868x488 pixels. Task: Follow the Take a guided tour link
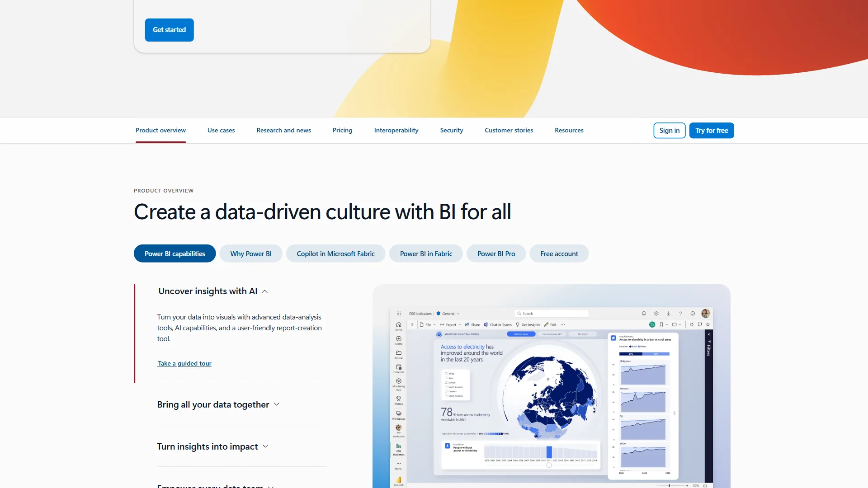184,363
